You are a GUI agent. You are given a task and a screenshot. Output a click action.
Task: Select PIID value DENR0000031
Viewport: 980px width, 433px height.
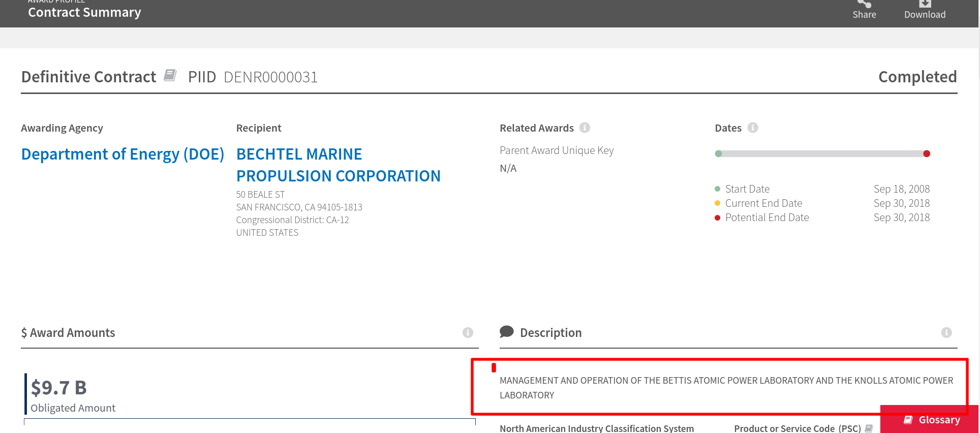click(x=270, y=77)
